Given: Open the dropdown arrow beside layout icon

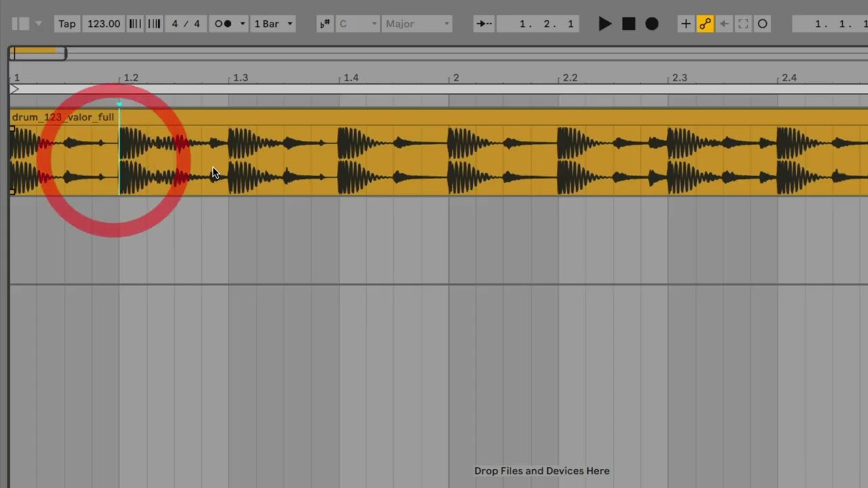Looking at the screenshot, I should point(39,24).
